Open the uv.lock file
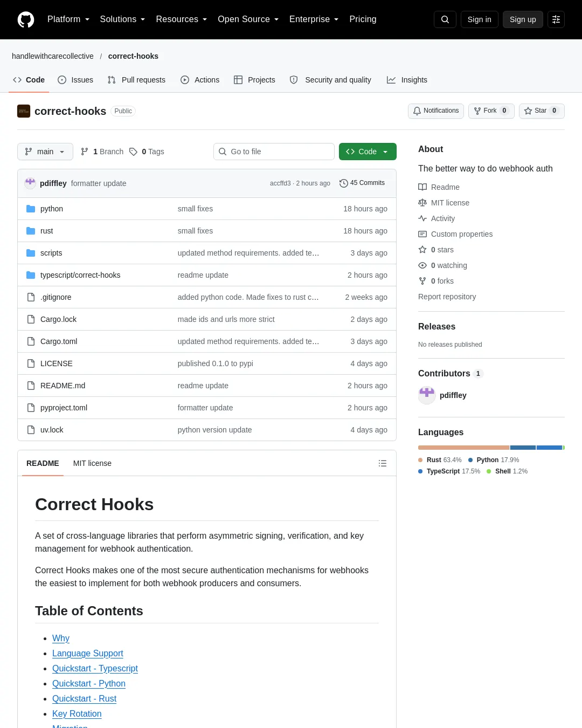Image resolution: width=582 pixels, height=728 pixels. click(x=52, y=430)
